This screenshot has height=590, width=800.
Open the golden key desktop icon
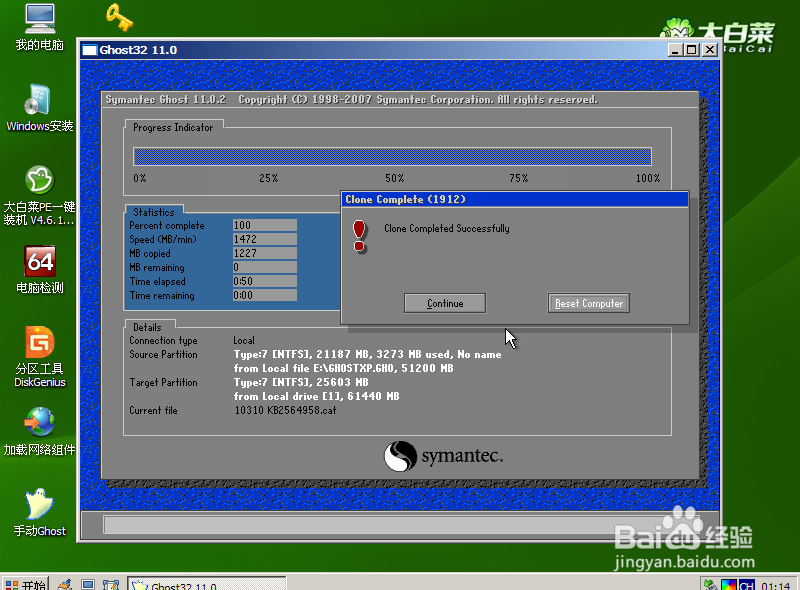(x=119, y=18)
